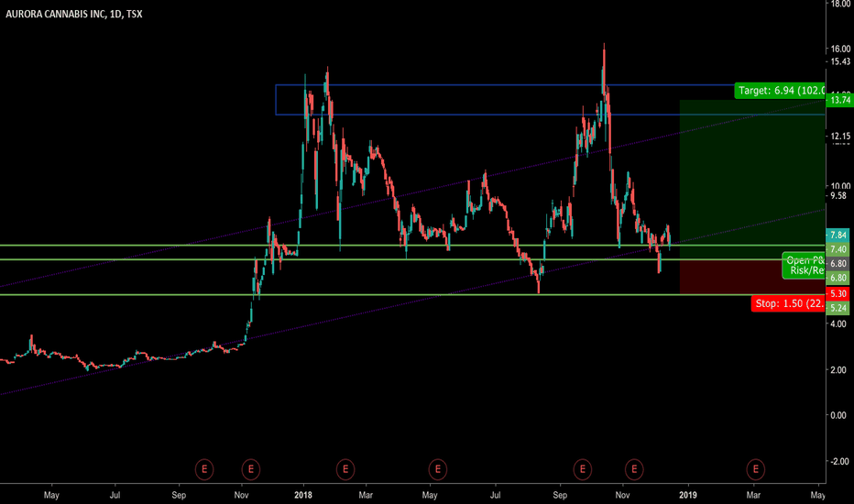This screenshot has width=854, height=504.
Task: Click the 0.00 price axis label
Action: 838,415
